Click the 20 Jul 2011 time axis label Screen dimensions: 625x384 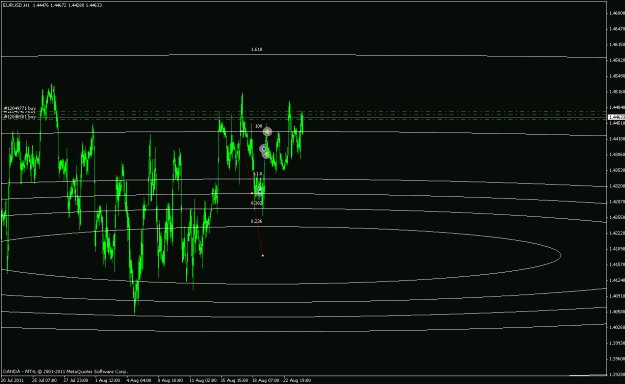coord(12,380)
